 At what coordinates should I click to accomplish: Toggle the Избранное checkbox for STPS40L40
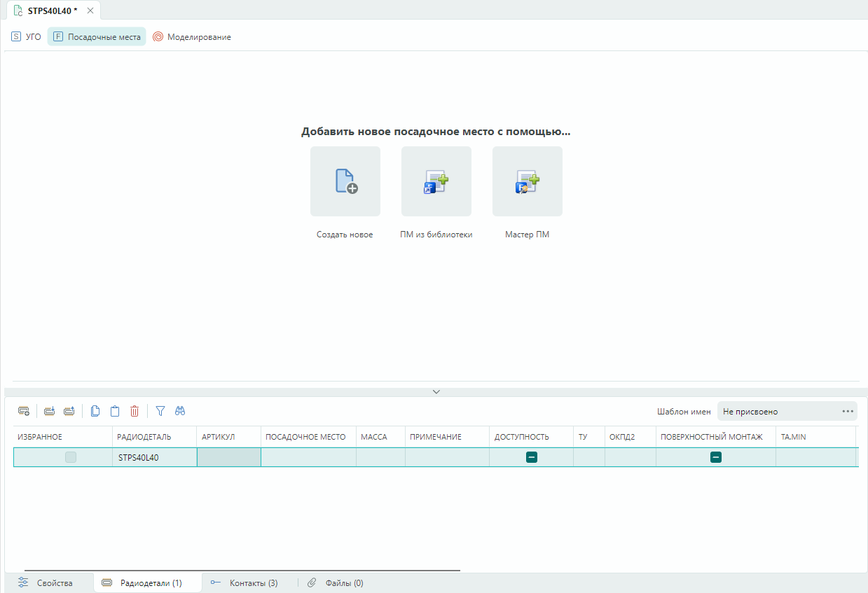pos(71,457)
